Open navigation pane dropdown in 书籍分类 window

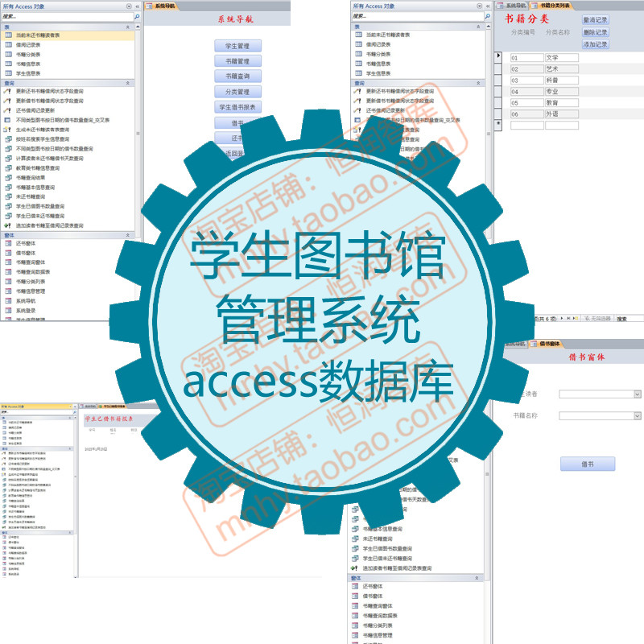pyautogui.click(x=479, y=6)
